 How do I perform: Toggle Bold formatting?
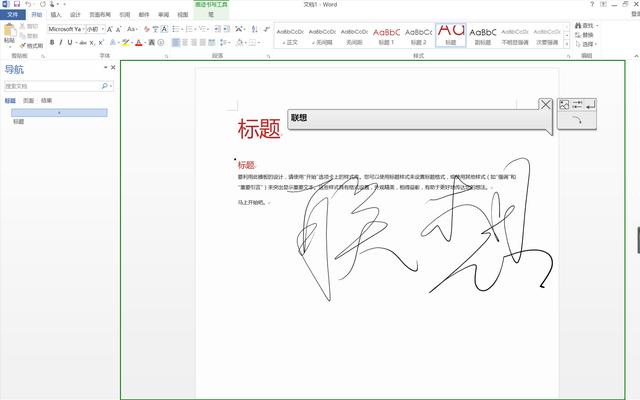(x=52, y=42)
